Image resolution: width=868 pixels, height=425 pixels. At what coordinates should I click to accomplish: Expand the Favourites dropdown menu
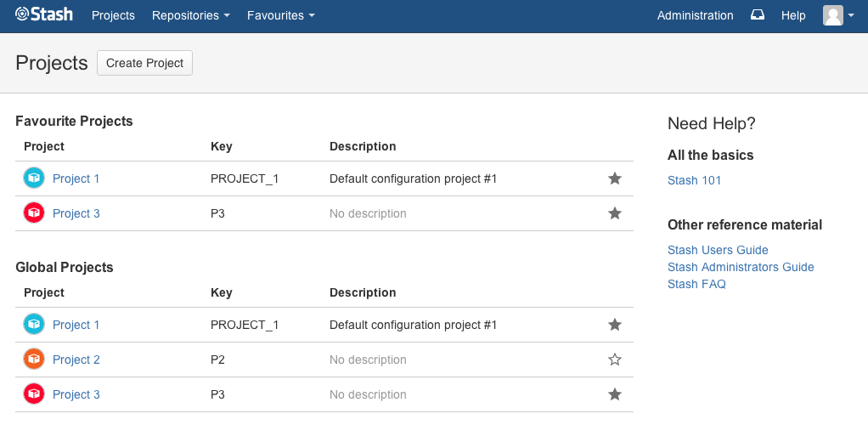281,15
